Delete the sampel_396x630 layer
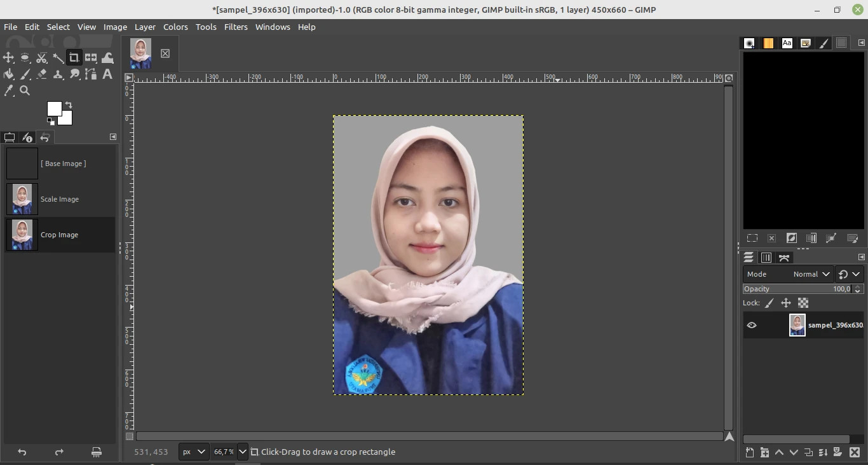 854,452
